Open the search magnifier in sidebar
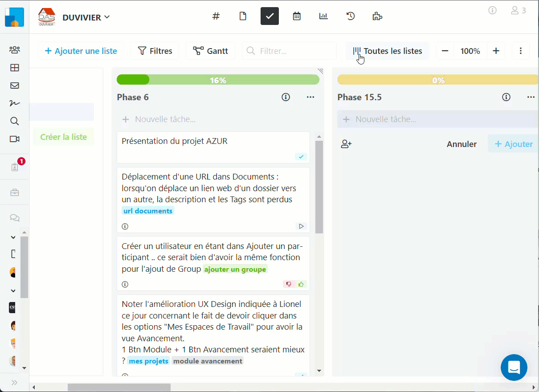Image resolution: width=539 pixels, height=392 pixels. click(14, 121)
